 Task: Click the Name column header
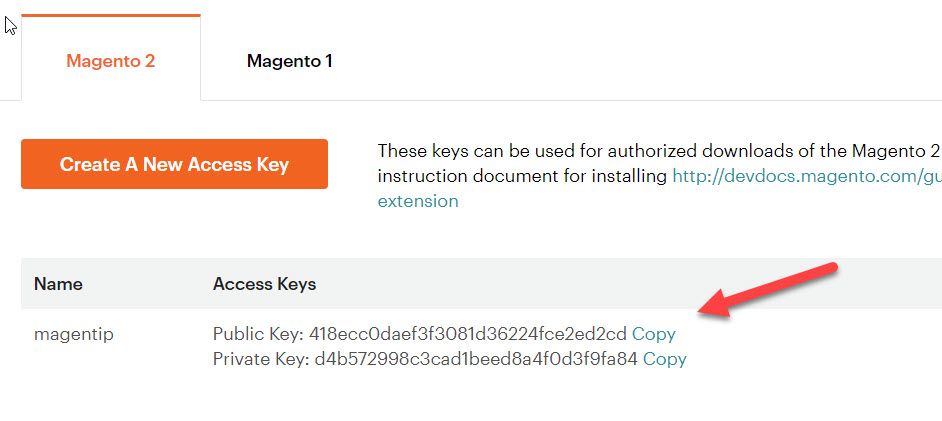pos(58,284)
